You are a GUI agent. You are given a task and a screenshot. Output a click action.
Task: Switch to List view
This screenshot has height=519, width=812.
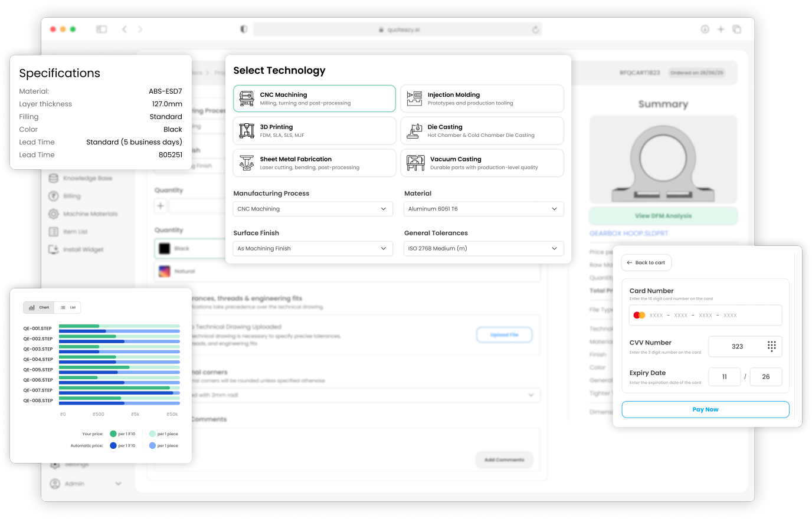[68, 307]
